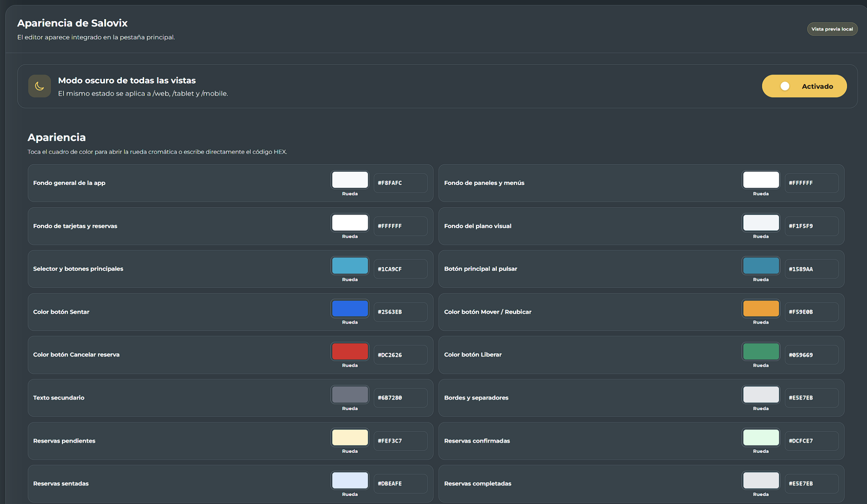Image resolution: width=867 pixels, height=504 pixels.
Task: Focus the #FEF3C7 hex input field
Action: [x=400, y=441]
